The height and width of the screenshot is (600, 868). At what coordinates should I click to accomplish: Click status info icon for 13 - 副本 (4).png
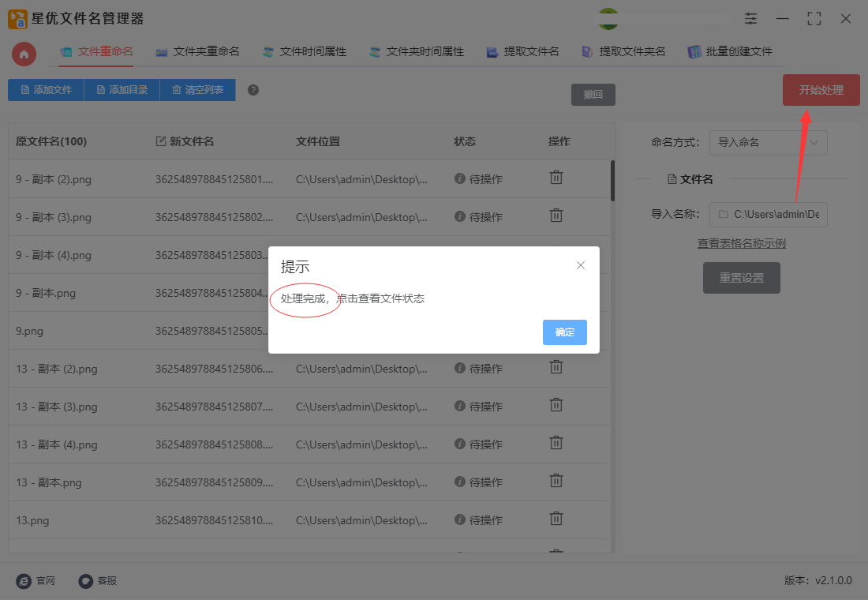coord(459,444)
